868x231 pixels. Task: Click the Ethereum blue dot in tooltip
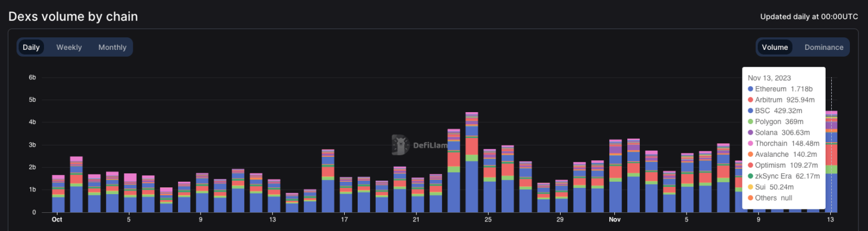pos(750,89)
